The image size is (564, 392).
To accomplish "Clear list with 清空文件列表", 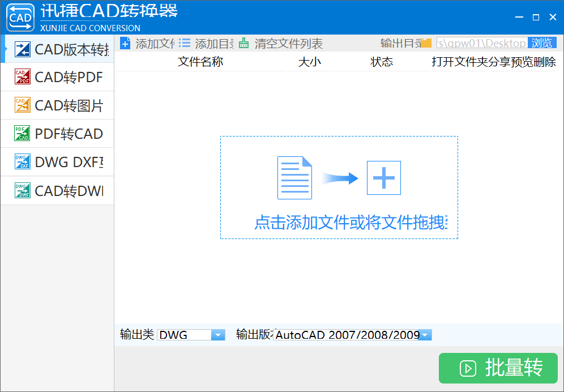I will tap(281, 44).
